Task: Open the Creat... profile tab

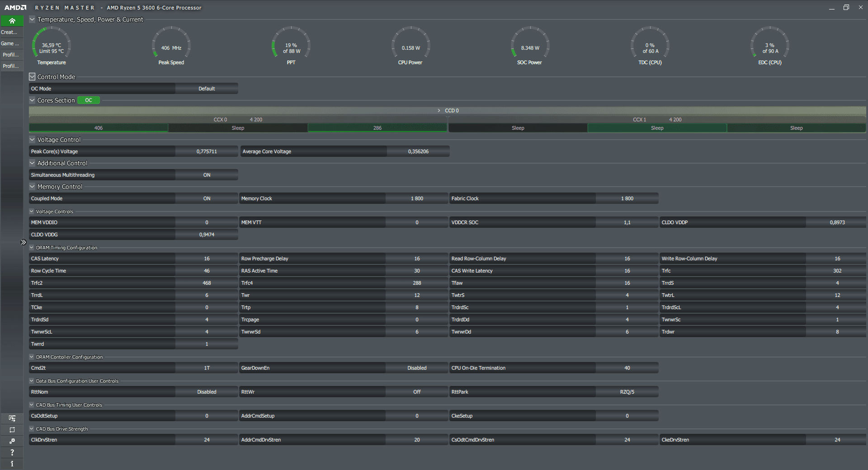Action: 12,32
